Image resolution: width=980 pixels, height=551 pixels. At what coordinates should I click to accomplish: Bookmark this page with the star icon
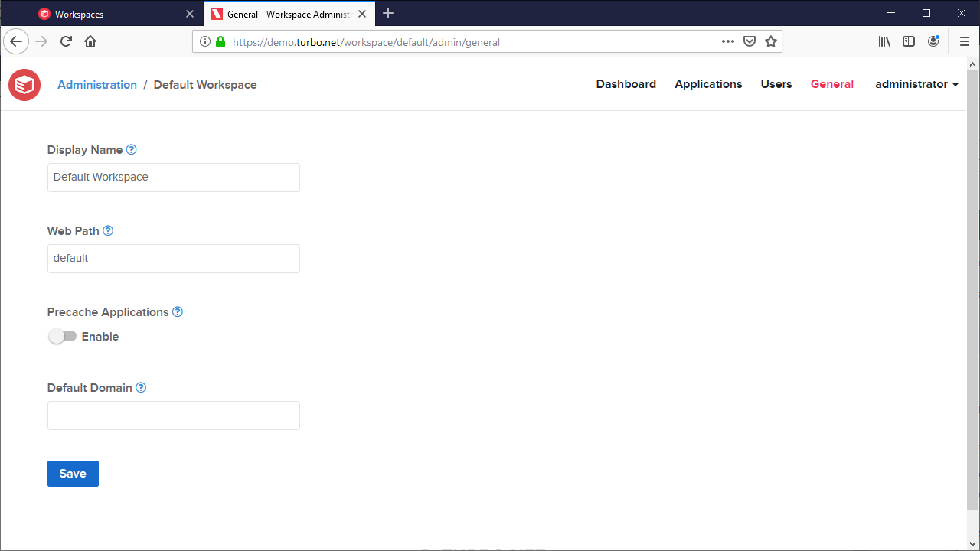771,41
